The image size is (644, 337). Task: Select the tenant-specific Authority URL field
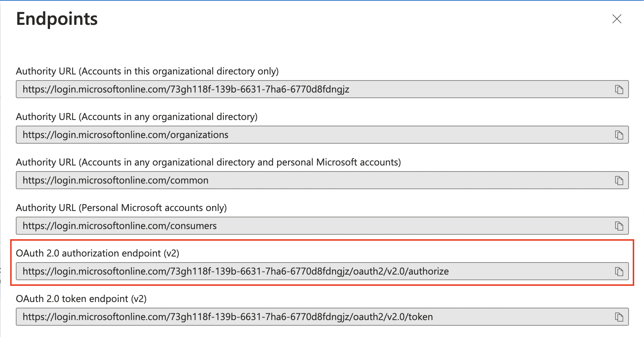click(322, 90)
